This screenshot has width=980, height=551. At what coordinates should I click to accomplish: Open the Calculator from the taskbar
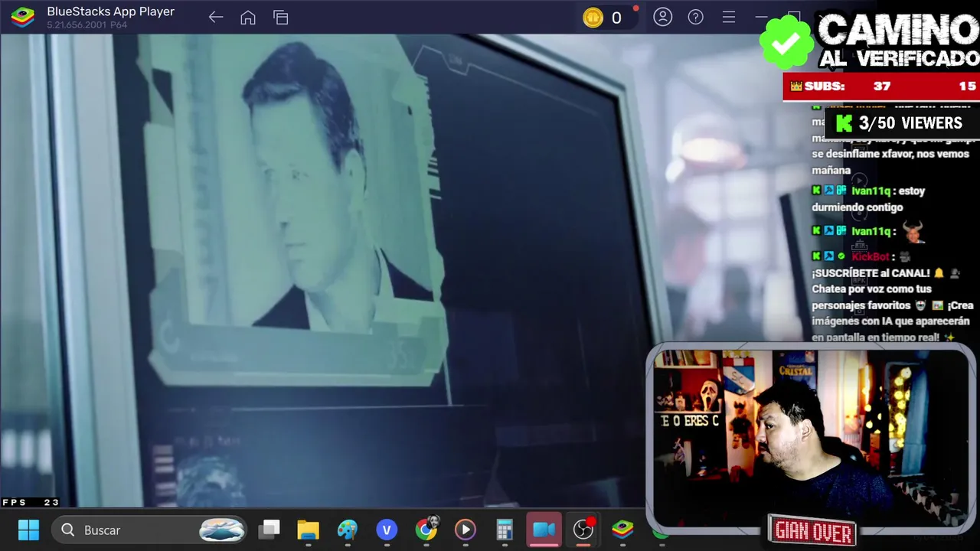pos(505,530)
